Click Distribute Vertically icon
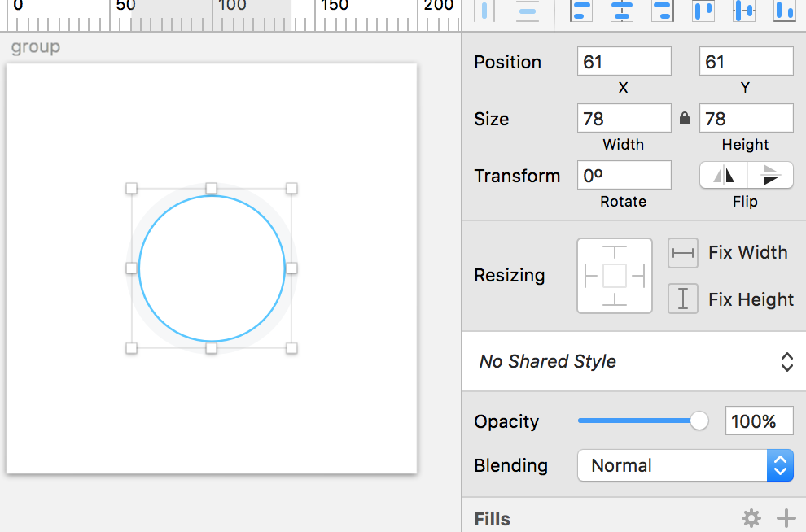The image size is (806, 532). pos(528,11)
